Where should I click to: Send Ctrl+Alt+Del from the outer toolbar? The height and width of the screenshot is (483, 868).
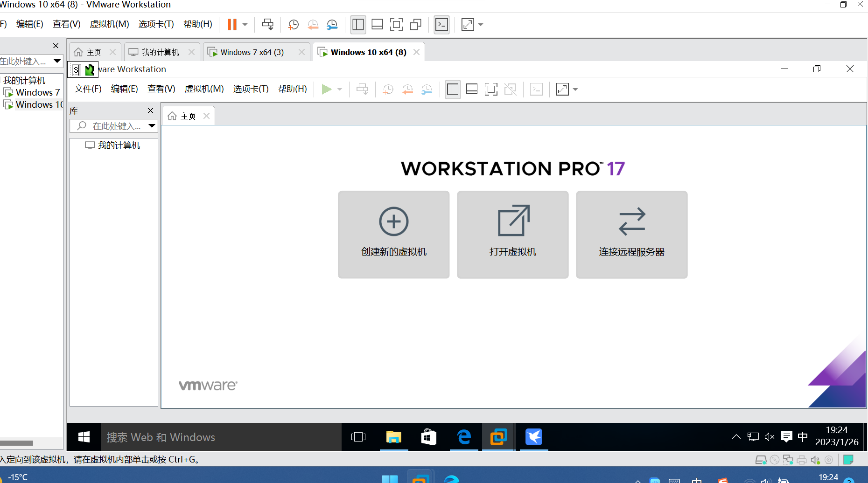pos(268,24)
